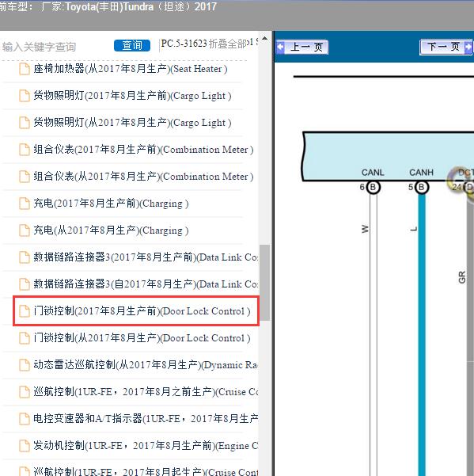Click the blue L wire
This screenshot has width=474, height=476.
[422, 334]
